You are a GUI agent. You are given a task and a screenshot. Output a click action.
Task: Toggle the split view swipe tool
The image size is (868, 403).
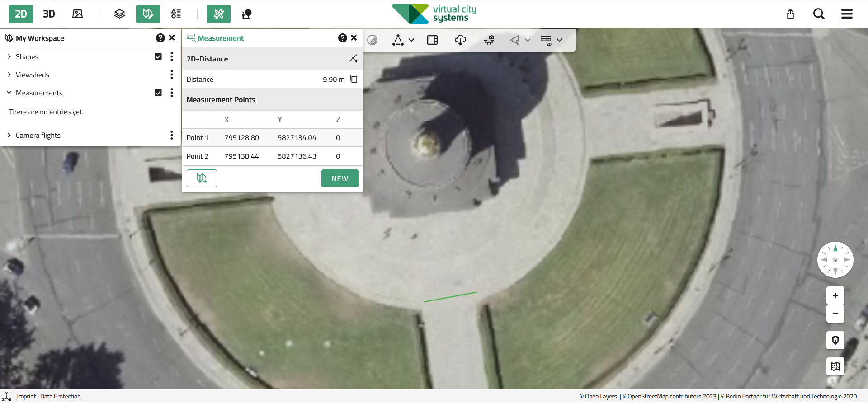tap(433, 40)
